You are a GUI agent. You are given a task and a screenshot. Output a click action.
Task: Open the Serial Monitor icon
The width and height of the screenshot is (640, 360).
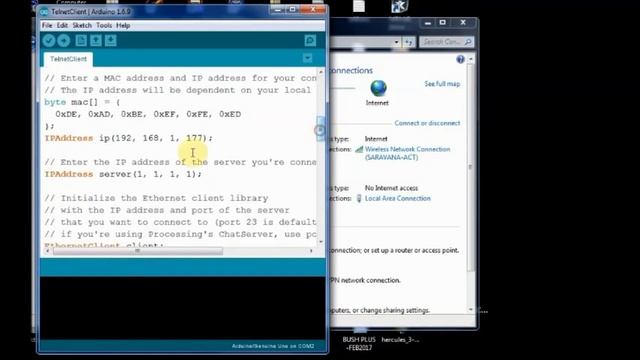[310, 40]
